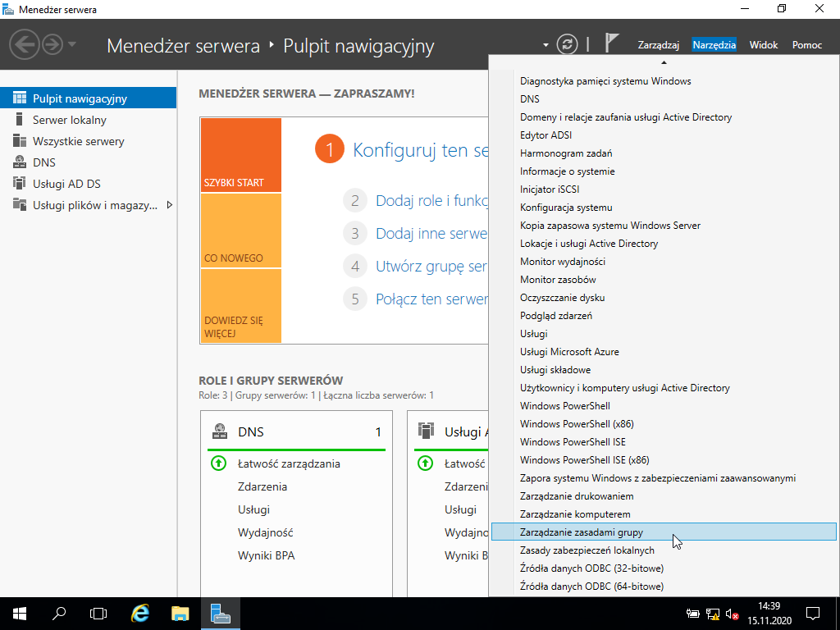The image size is (840, 630).
Task: Open navigation history dropdown arrow
Action: [72, 44]
